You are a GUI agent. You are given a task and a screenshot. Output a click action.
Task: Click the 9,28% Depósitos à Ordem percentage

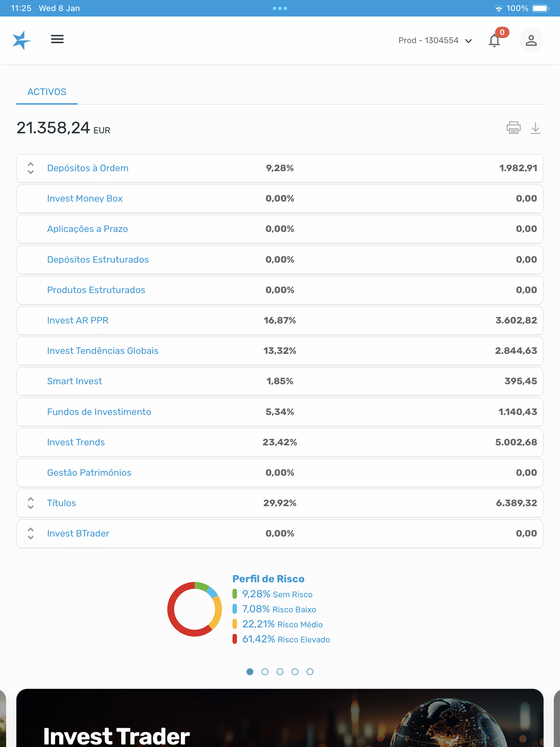[280, 168]
